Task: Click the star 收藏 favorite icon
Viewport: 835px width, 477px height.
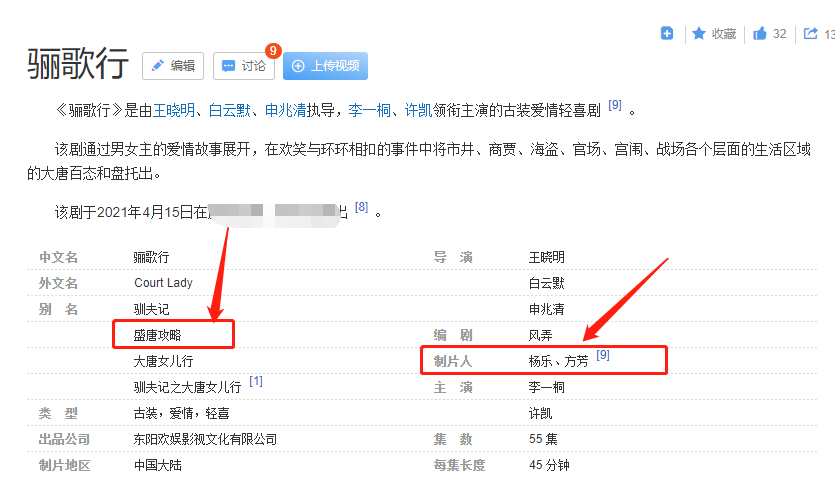Action: 699,34
